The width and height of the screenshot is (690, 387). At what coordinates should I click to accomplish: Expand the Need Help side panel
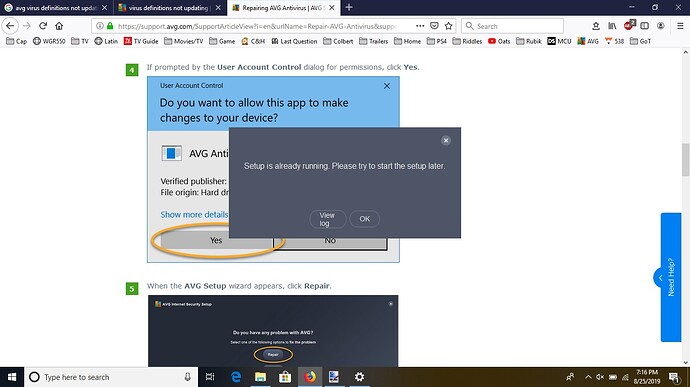point(661,278)
